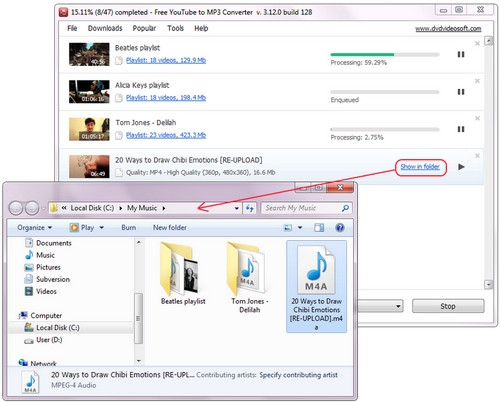Viewport: 500px width, 402px height.
Task: Click the blue Help icon in Explorer
Action: coord(340,228)
